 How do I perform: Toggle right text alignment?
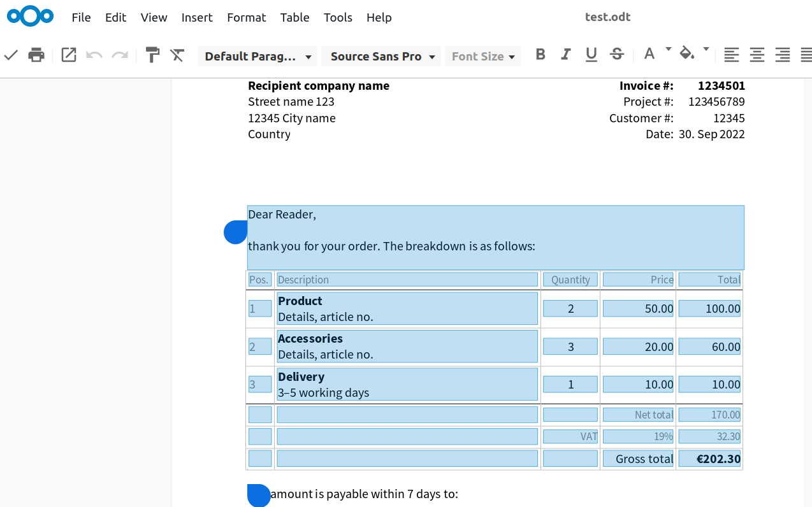[782, 55]
